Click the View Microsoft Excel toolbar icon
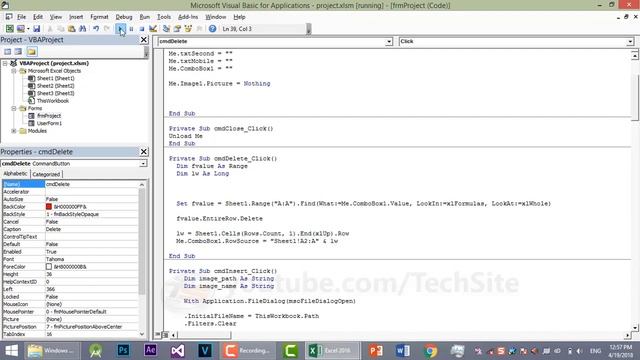This screenshot has height=360, width=640. point(9,29)
